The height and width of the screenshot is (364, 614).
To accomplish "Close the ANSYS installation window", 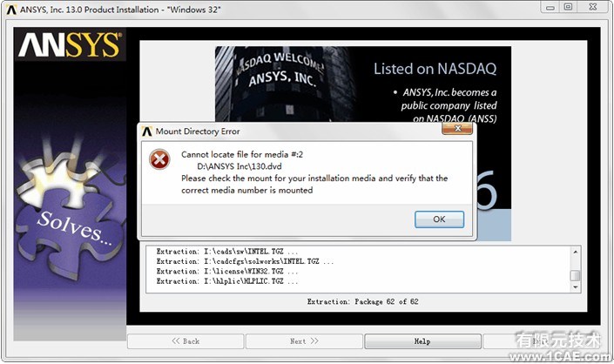I will pyautogui.click(x=593, y=7).
